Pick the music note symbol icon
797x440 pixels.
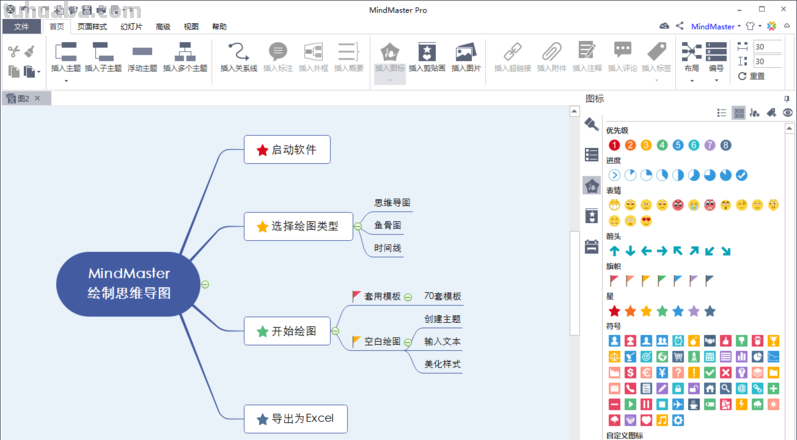[662, 420]
